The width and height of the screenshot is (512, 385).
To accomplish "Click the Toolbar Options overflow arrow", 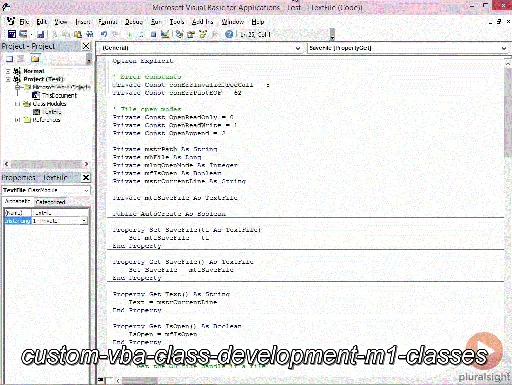I will [x=332, y=34].
